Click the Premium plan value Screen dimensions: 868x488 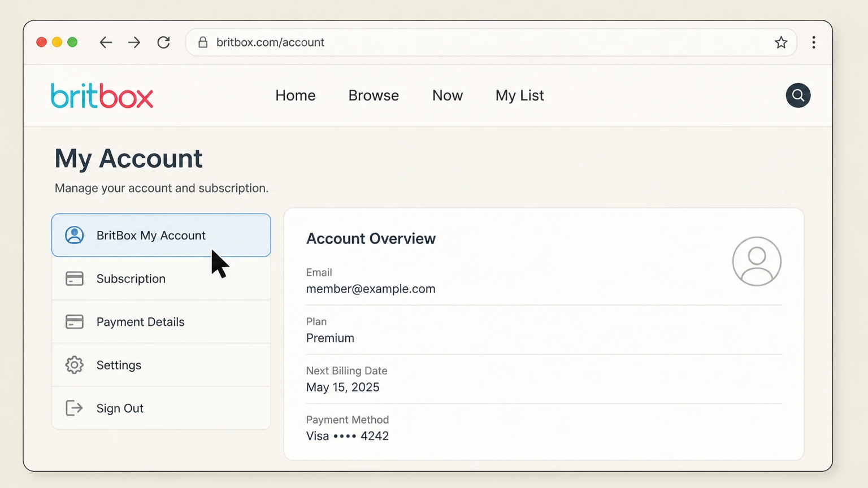tap(330, 338)
